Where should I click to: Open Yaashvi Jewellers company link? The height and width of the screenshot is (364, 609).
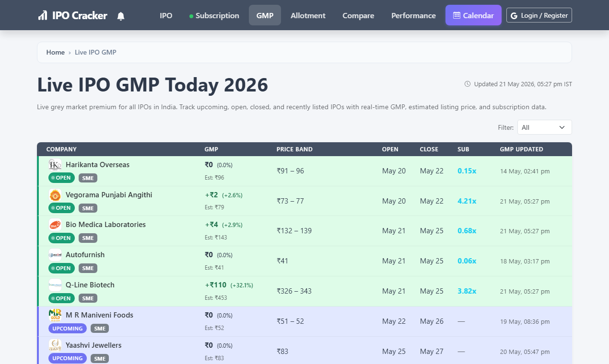pyautogui.click(x=94, y=345)
